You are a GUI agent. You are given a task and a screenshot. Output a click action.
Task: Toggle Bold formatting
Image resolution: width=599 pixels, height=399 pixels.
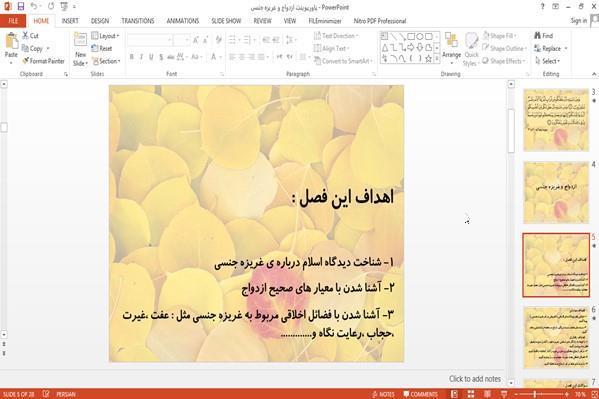[131, 57]
